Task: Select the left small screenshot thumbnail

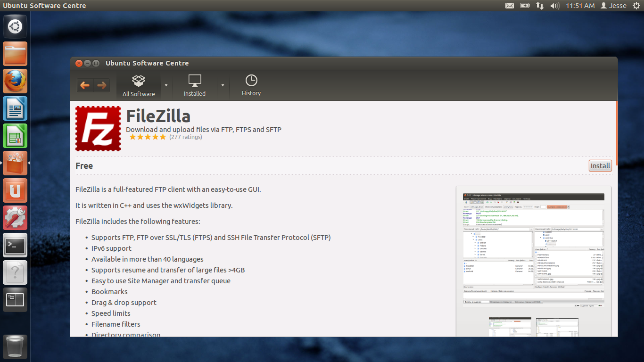Action: coord(510,327)
